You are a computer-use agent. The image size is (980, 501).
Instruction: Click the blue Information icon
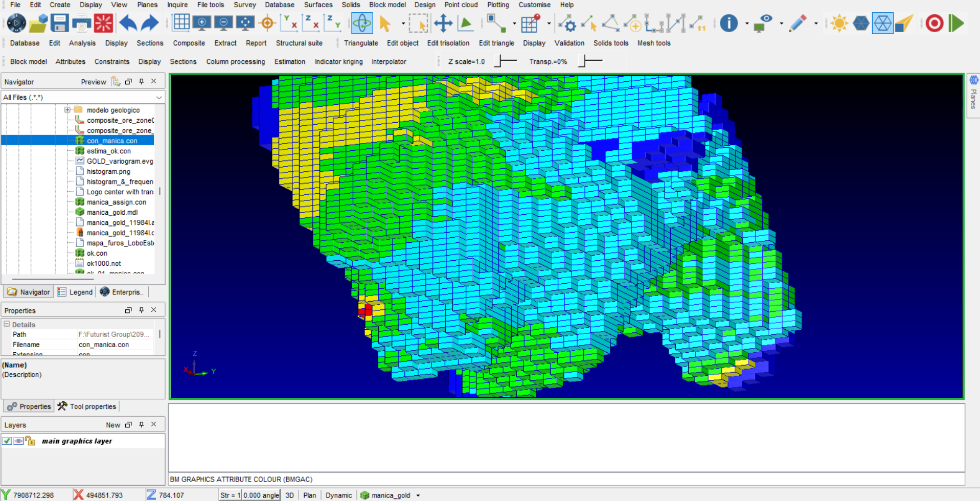(728, 23)
